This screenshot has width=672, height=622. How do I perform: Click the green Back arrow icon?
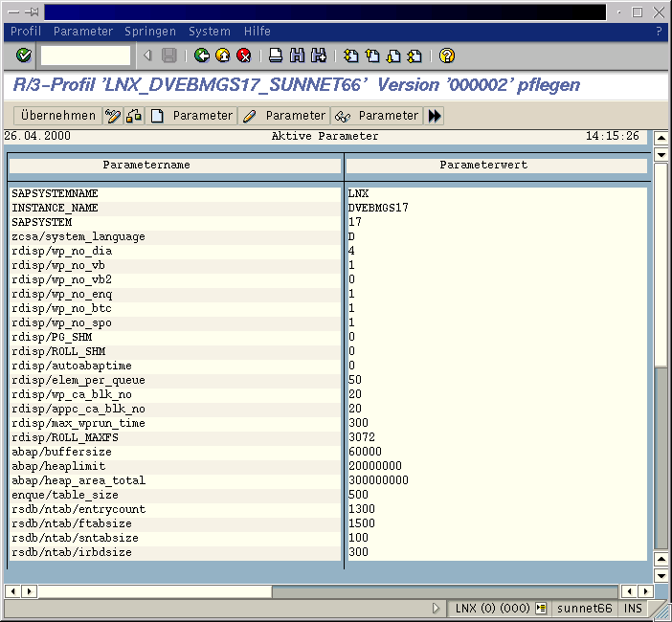(x=201, y=56)
